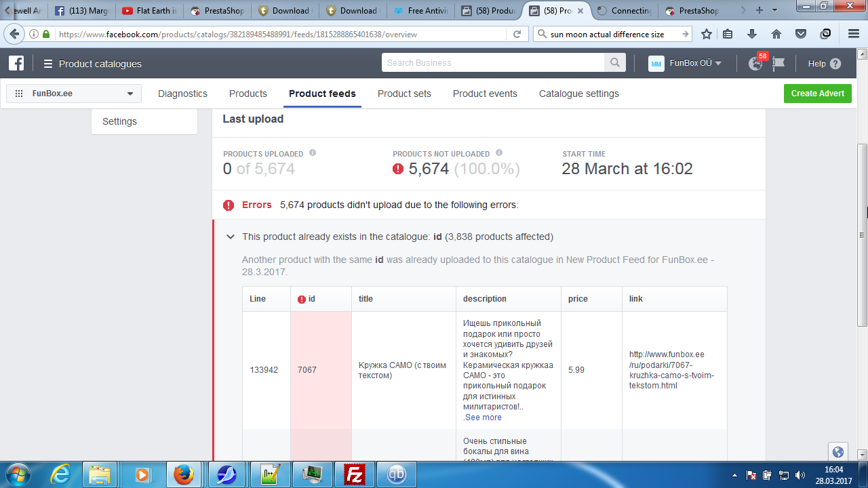Click the start time 28 March at 16:02
This screenshot has height=488, width=868.
coord(627,169)
